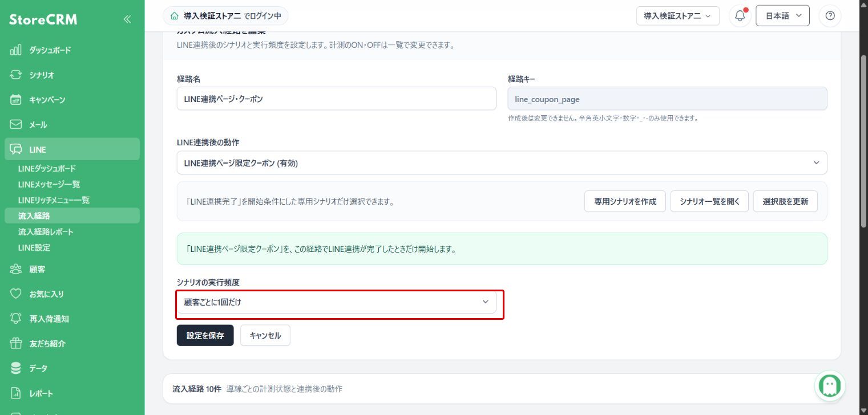Click the キャンペーン sidebar label
This screenshot has width=868, height=415.
click(47, 100)
